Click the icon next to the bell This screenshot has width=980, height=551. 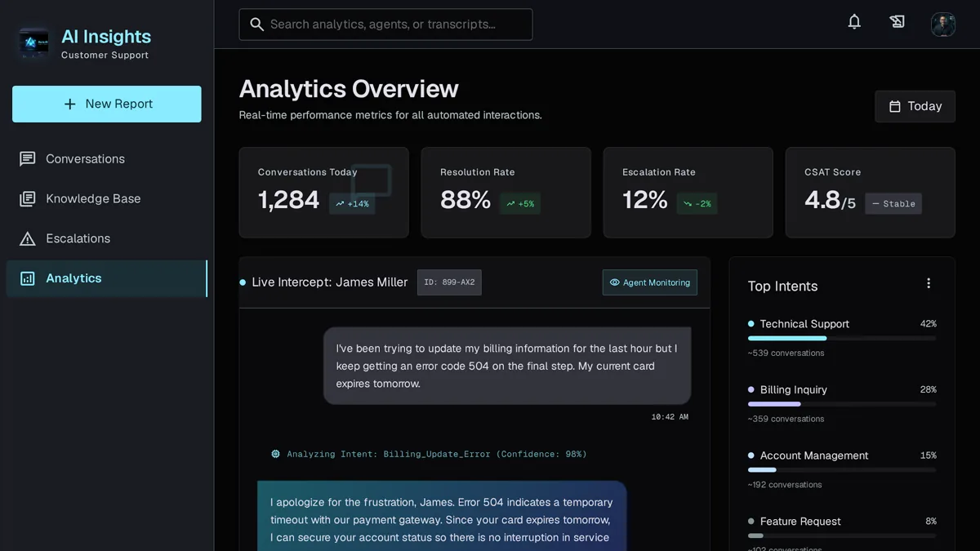pyautogui.click(x=897, y=22)
